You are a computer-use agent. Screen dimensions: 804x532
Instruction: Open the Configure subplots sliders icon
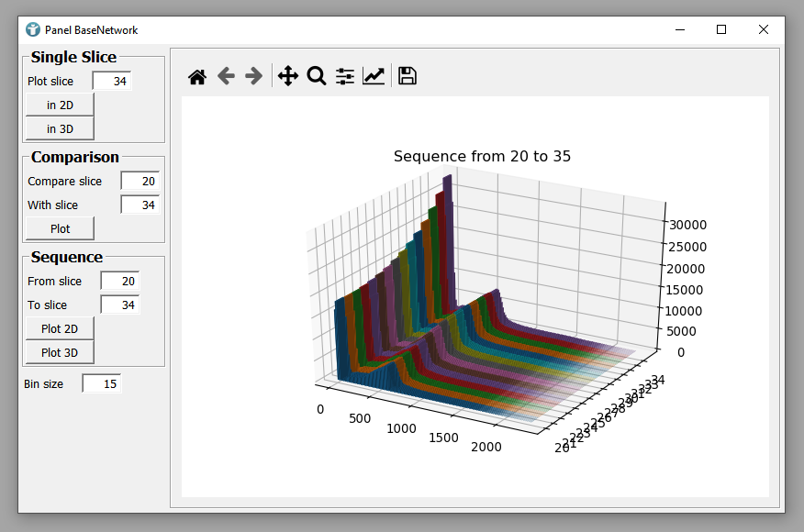(345, 77)
